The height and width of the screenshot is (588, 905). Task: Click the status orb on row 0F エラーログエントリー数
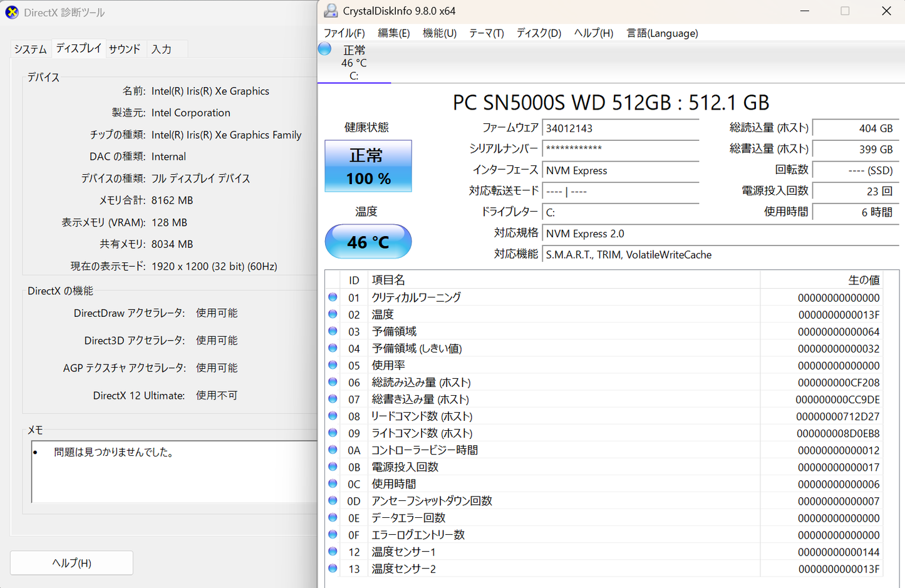(x=333, y=534)
